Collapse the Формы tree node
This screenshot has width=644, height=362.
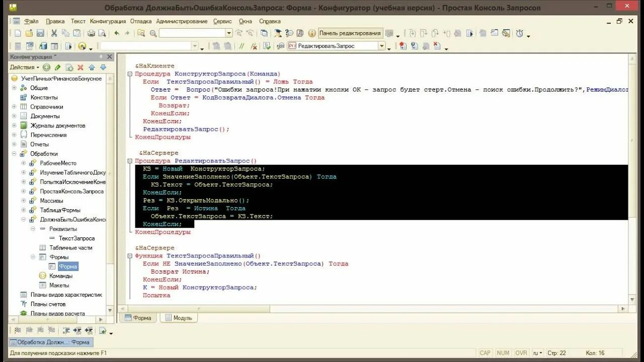coord(33,257)
